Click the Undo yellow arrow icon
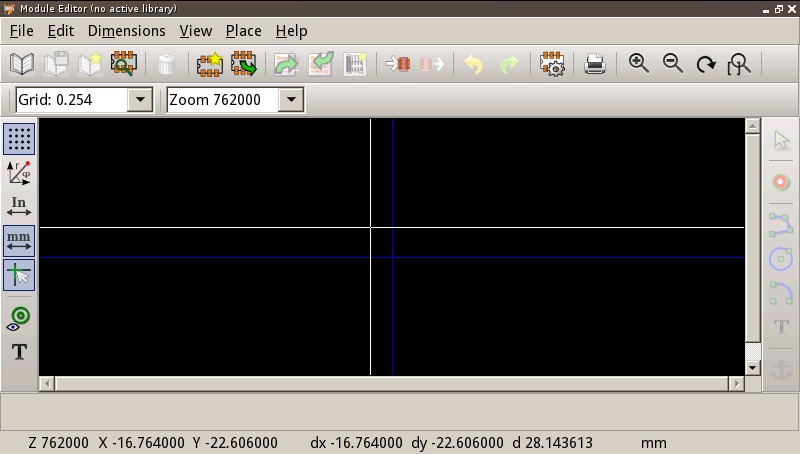The image size is (800, 454). tap(474, 64)
